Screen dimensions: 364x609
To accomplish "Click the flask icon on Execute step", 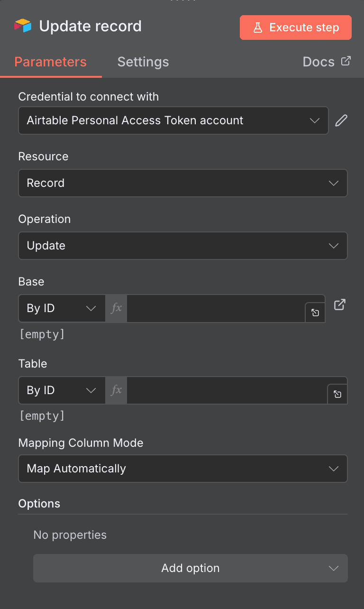I will [258, 28].
